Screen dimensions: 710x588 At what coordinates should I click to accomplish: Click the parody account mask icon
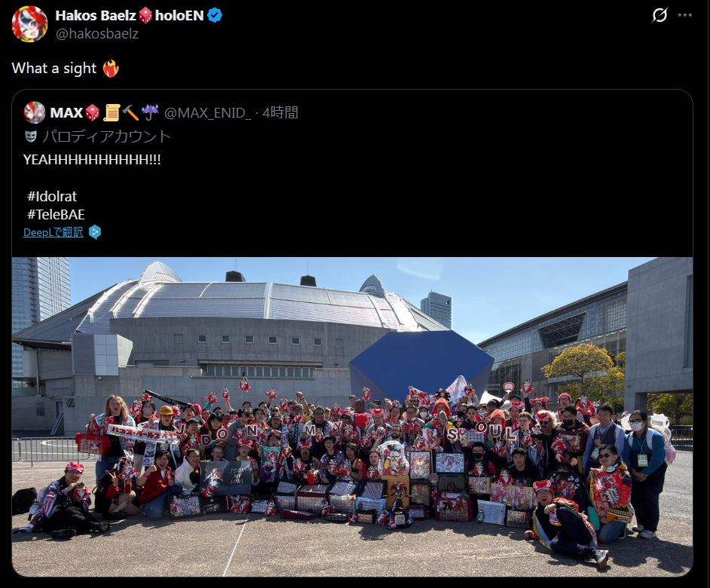pos(31,136)
